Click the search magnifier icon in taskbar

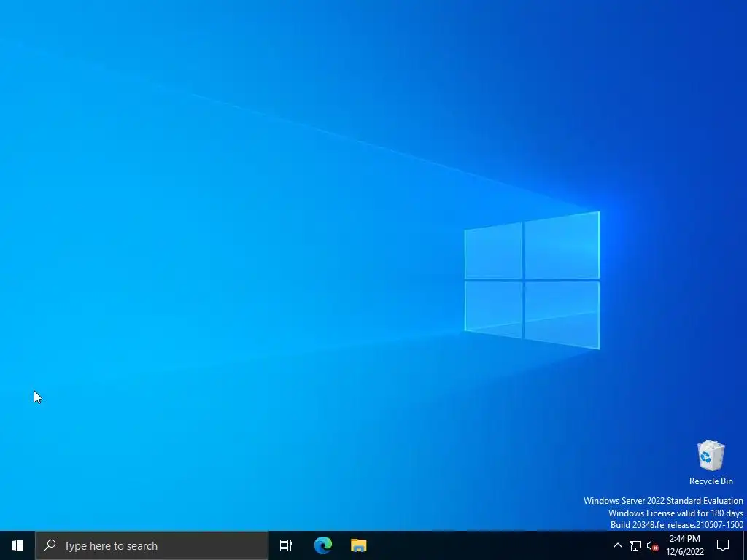tap(50, 545)
